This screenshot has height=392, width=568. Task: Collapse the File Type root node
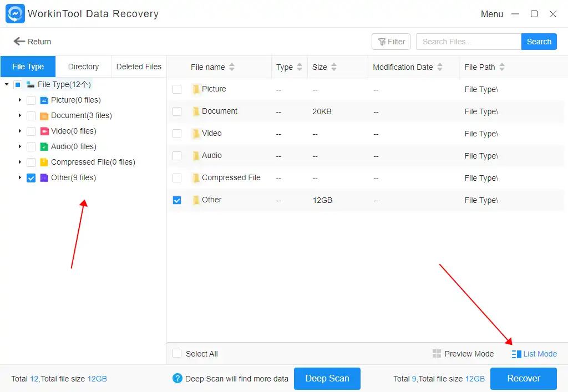point(7,84)
